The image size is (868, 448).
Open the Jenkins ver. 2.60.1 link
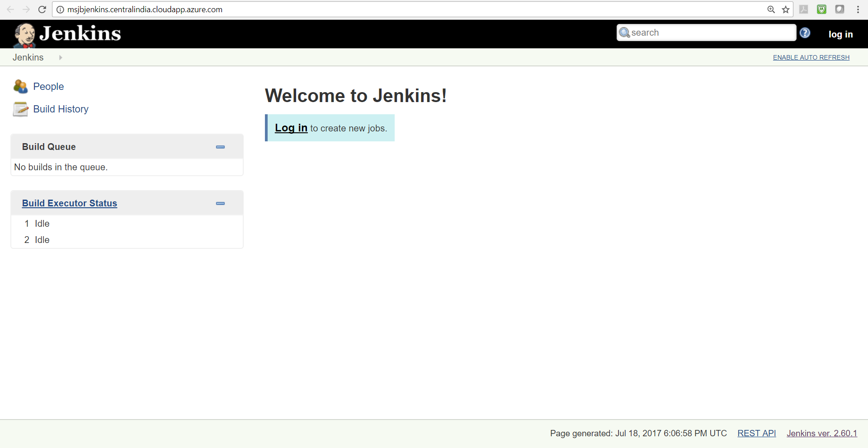pos(822,433)
